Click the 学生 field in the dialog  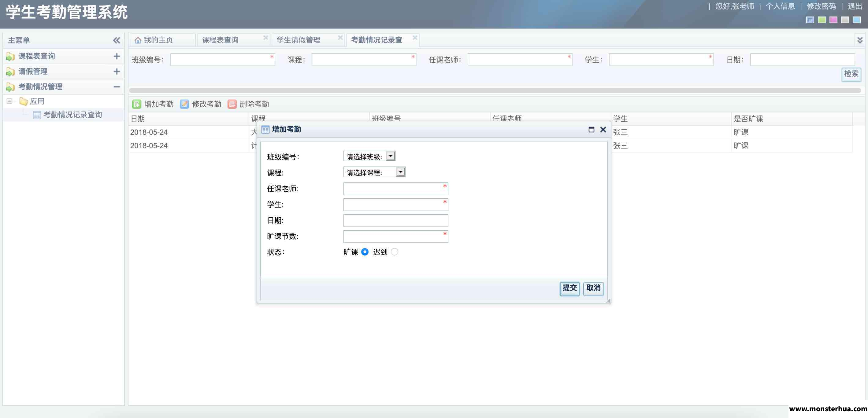(x=395, y=205)
